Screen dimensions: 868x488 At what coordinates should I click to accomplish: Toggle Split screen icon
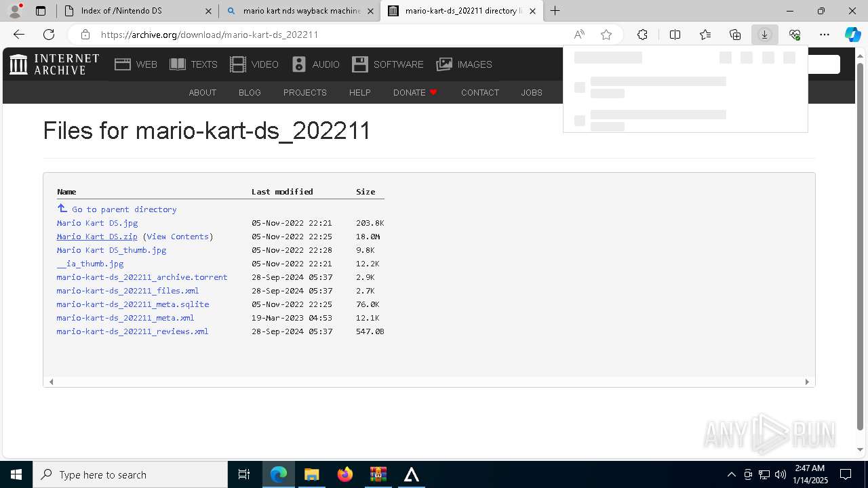coord(675,35)
